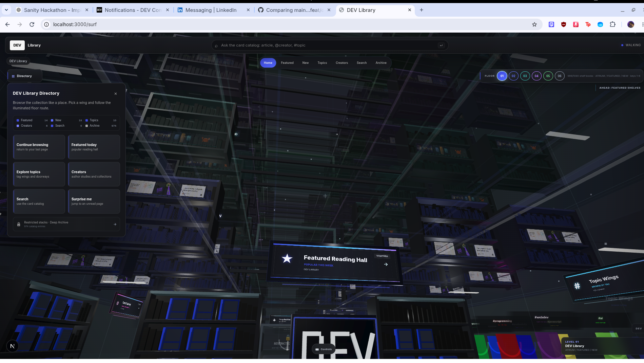This screenshot has height=363, width=644.
Task: Click the browser address bar
Action: pos(292,24)
